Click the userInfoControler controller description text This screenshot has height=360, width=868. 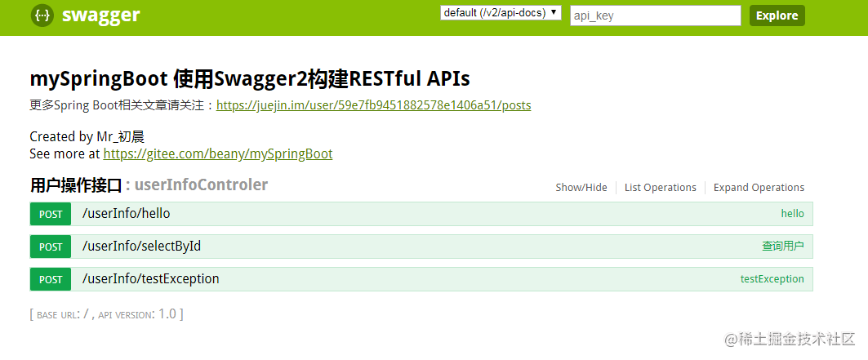[x=201, y=185]
